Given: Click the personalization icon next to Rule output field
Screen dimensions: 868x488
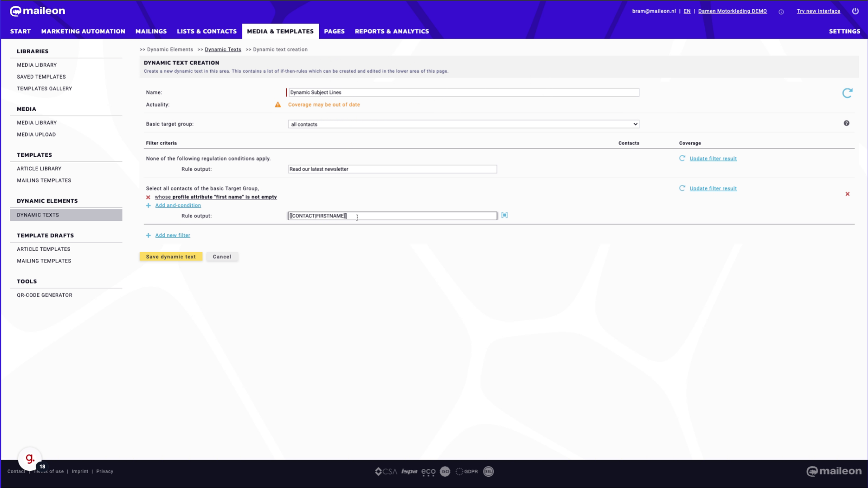Looking at the screenshot, I should pos(505,215).
